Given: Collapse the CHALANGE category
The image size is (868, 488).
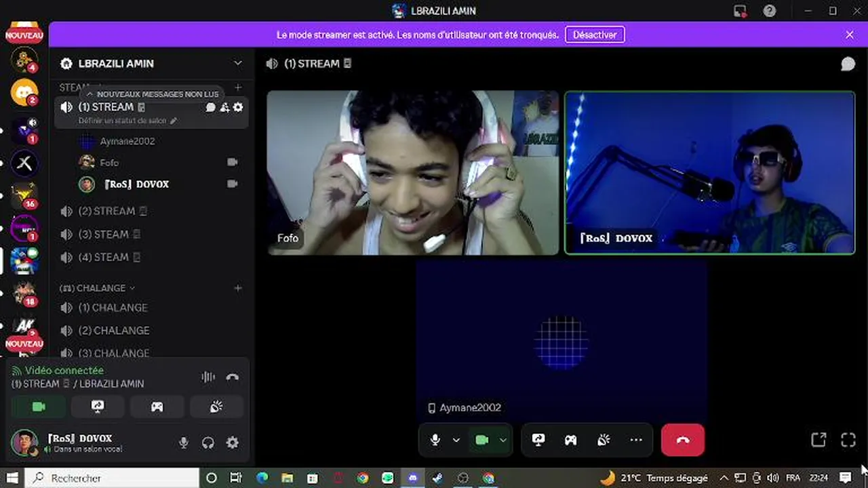Looking at the screenshot, I should coord(98,288).
